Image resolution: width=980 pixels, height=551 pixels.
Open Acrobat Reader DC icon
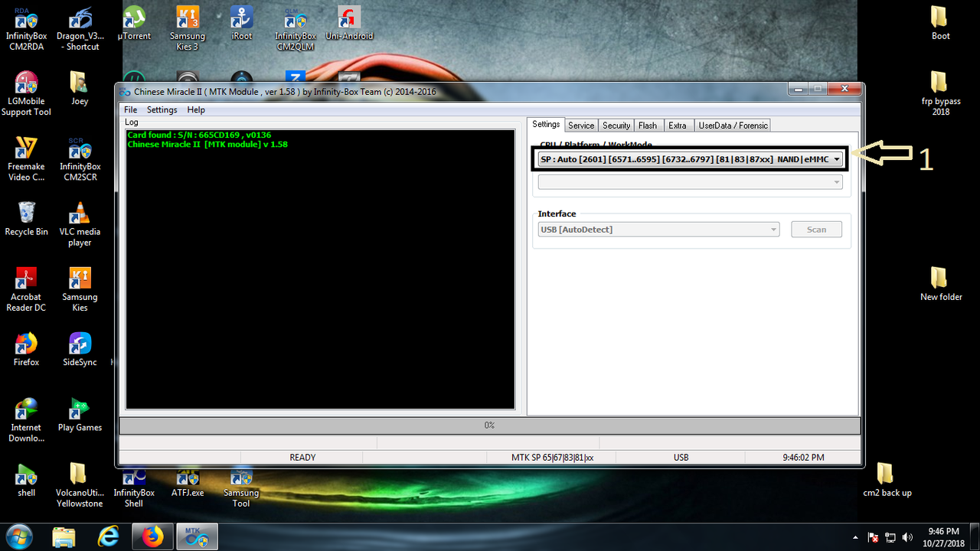[x=26, y=289]
